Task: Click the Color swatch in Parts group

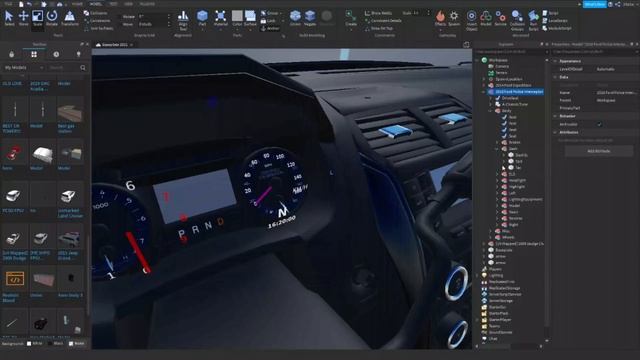Action: coord(237,16)
